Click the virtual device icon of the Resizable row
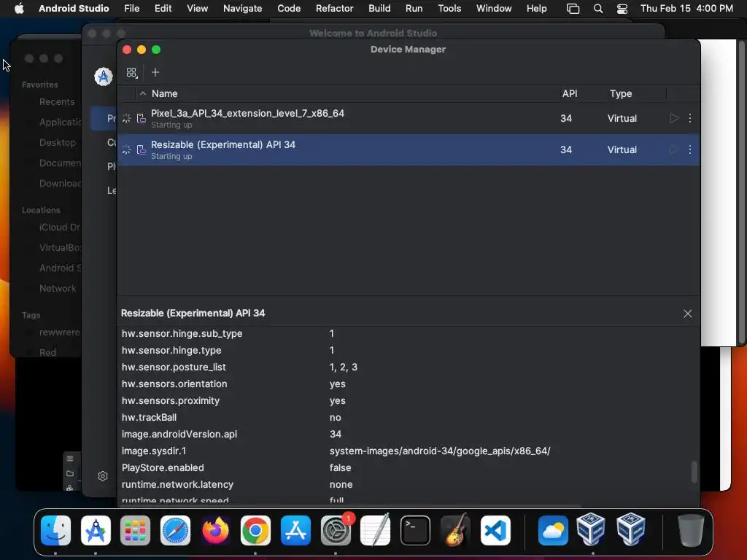The width and height of the screenshot is (747, 560). point(141,149)
